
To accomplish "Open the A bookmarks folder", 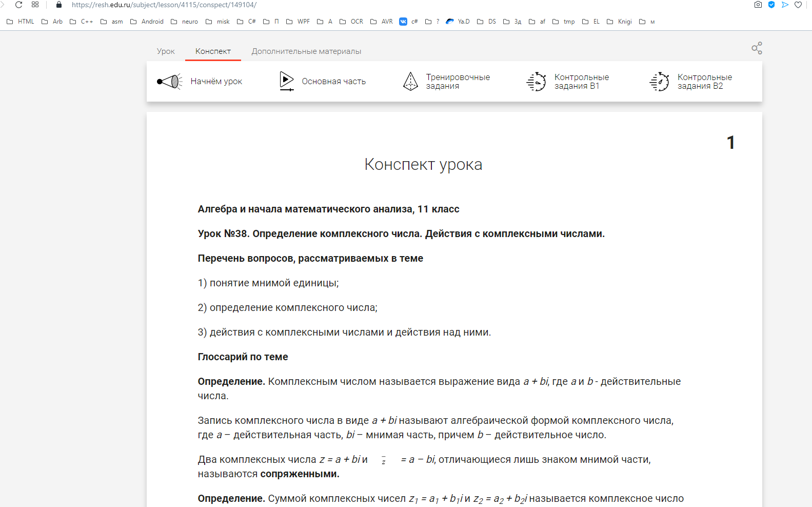I will pos(325,22).
